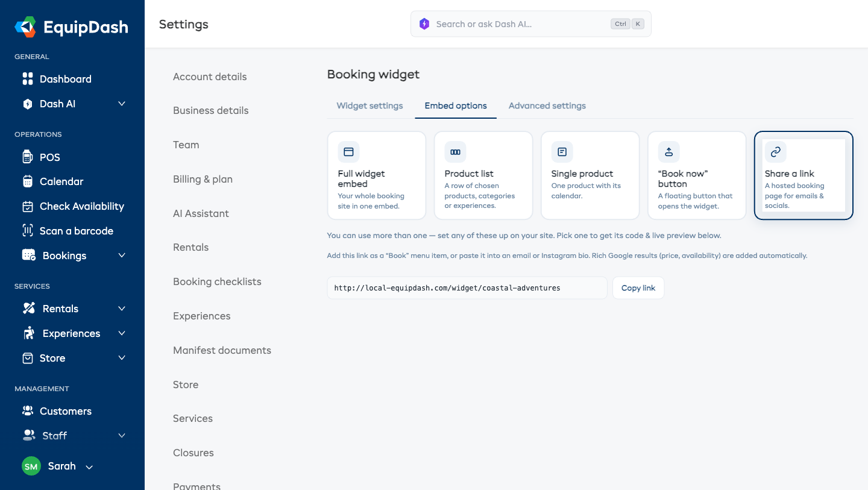Click the Experiences hiker icon
868x490 pixels.
coord(28,333)
